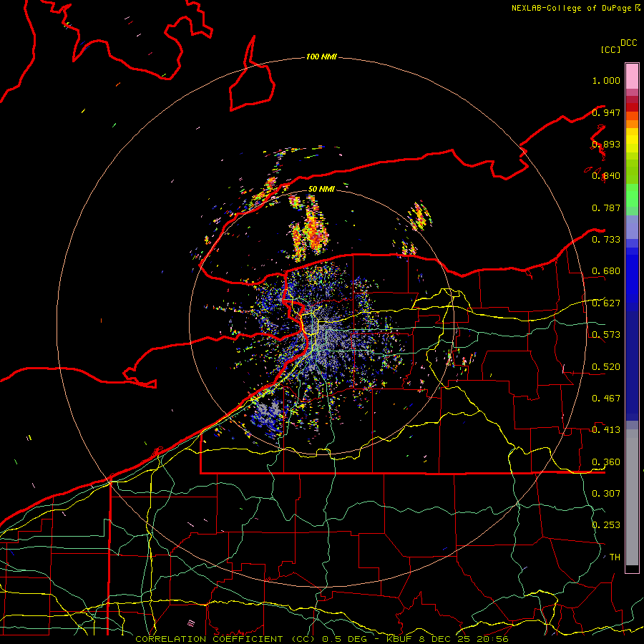Click the Correlation Coefficient product caption
Image resolution: width=644 pixels, height=644 pixels.
322,639
